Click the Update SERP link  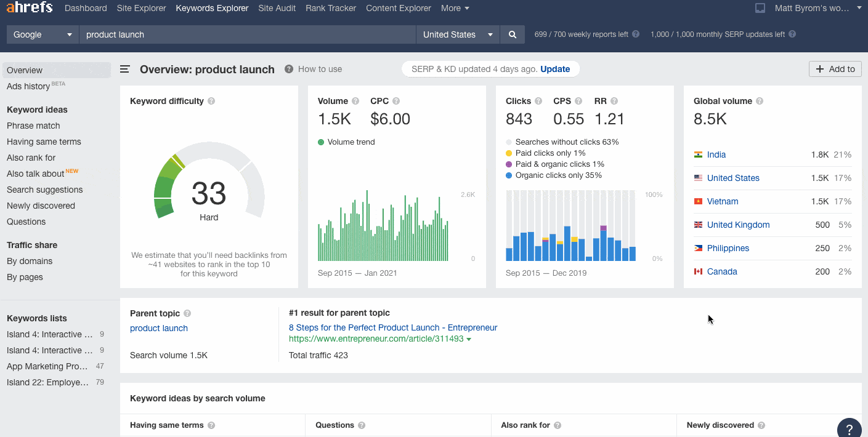[x=555, y=69]
